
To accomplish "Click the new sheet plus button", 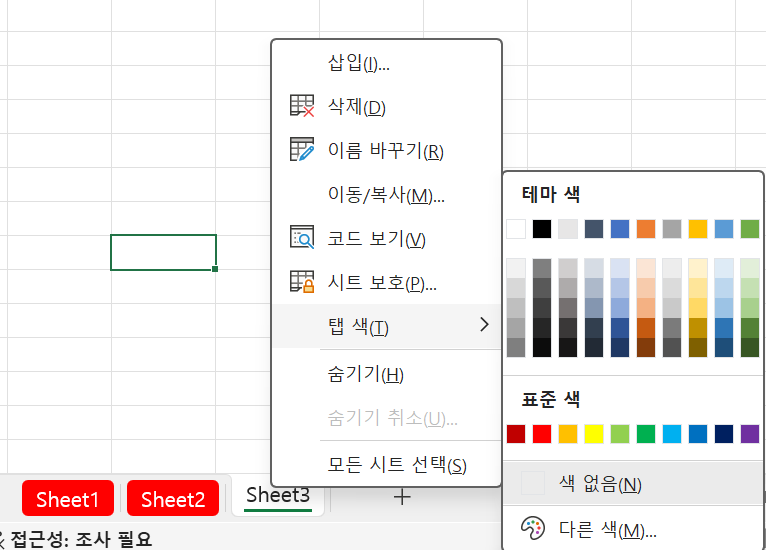I will 402,497.
